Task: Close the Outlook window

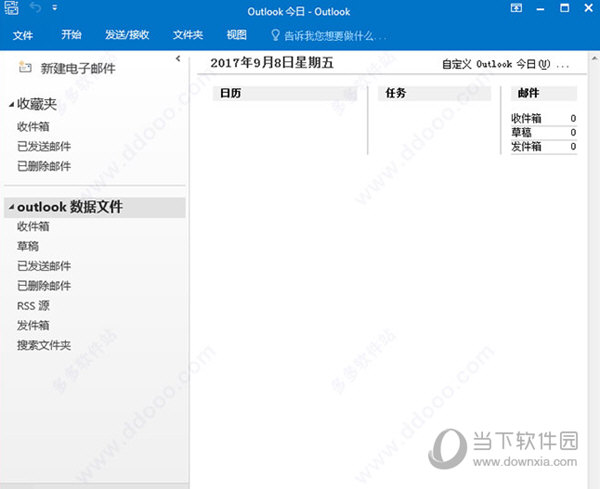Action: tap(589, 8)
